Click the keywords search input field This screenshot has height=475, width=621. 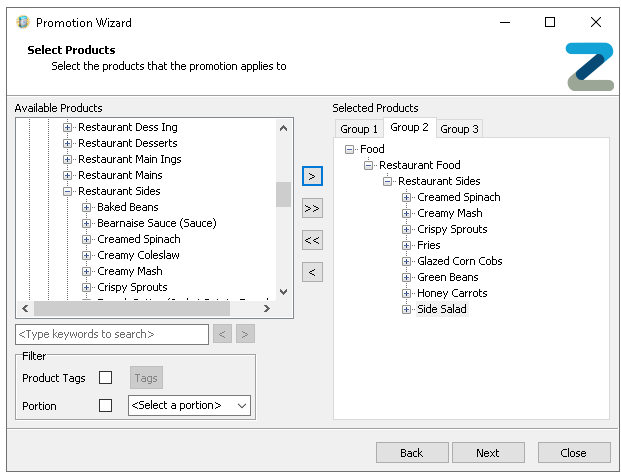pos(112,334)
